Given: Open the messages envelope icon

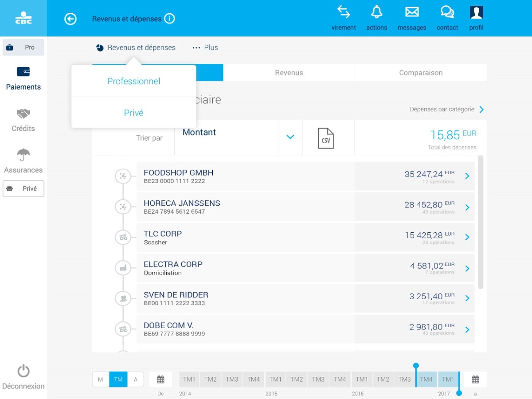Looking at the screenshot, I should point(412,12).
